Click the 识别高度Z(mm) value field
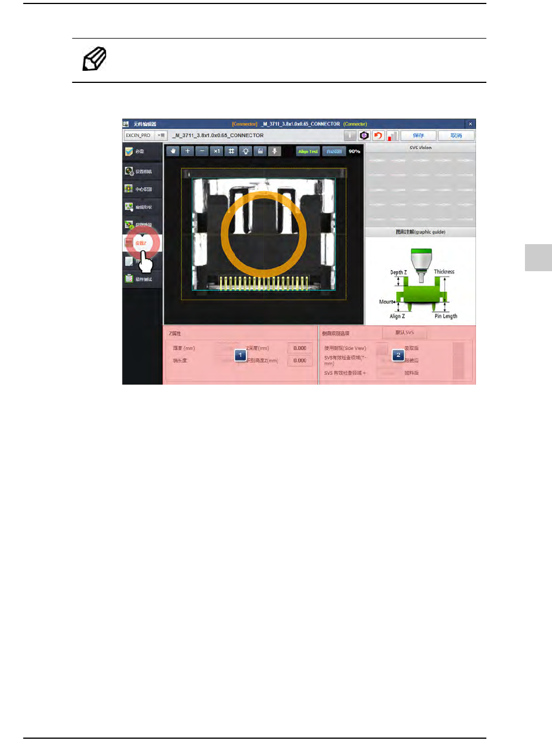Screen dimensions: 552x756 tap(300, 360)
